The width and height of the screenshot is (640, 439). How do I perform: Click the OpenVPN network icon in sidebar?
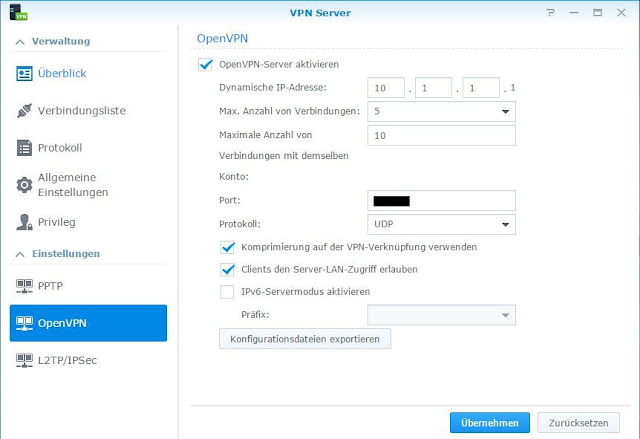coord(24,323)
